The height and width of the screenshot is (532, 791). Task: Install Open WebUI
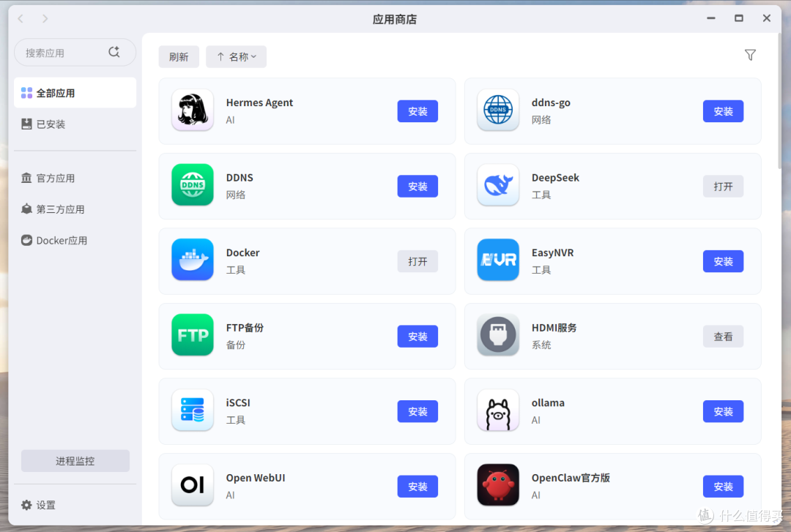pos(417,487)
